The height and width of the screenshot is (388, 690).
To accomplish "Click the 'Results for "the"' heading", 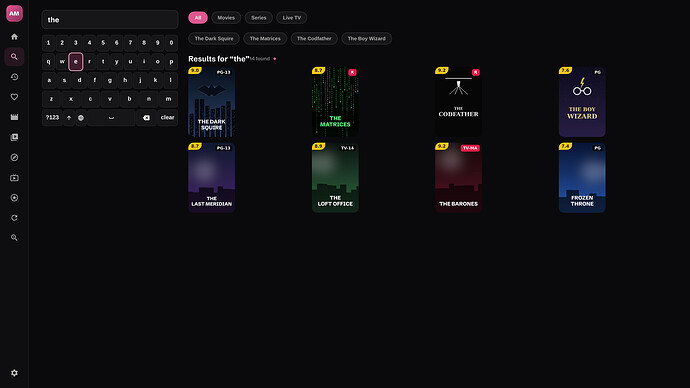I will 219,59.
